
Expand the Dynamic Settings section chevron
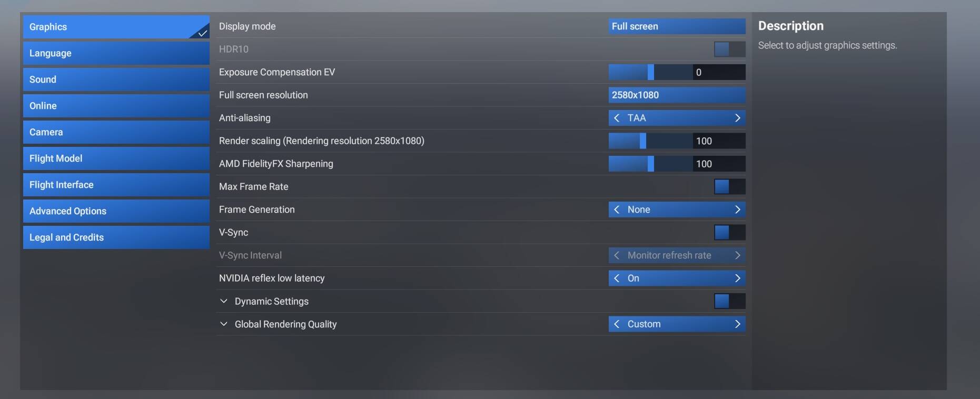pyautogui.click(x=224, y=301)
